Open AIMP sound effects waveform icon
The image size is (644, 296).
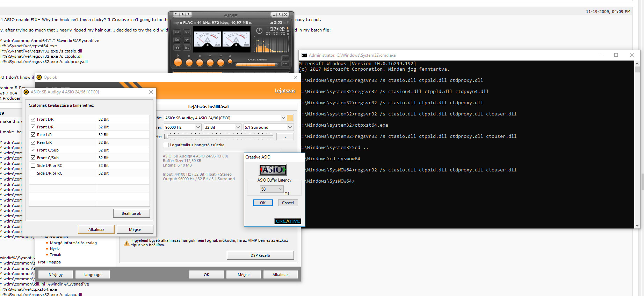coord(187,40)
